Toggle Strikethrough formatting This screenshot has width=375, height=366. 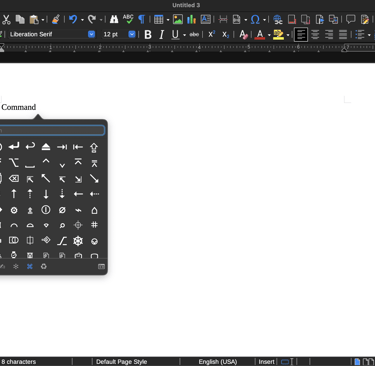(x=194, y=34)
